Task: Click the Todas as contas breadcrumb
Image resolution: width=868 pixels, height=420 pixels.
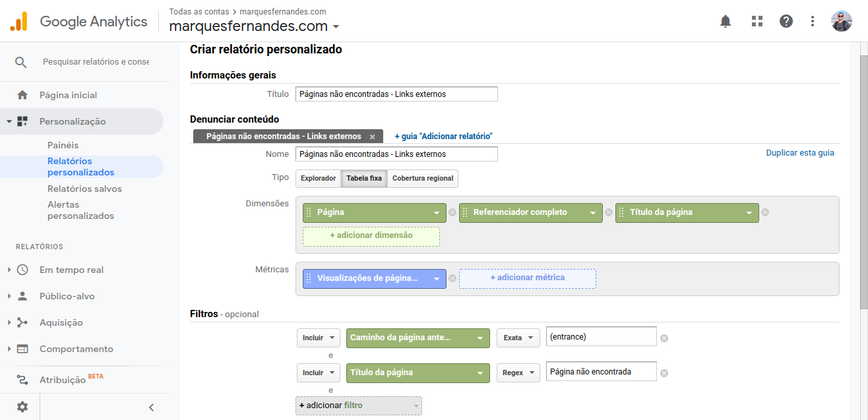Action: point(199,12)
